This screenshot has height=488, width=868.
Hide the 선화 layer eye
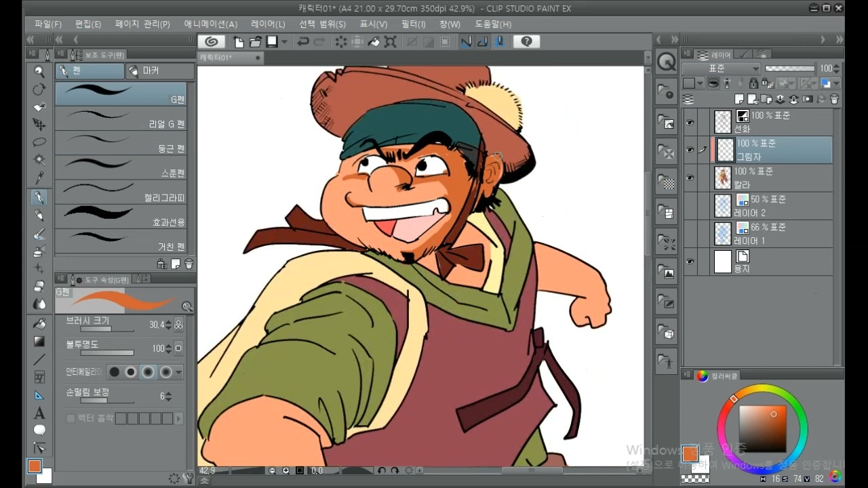pos(690,123)
